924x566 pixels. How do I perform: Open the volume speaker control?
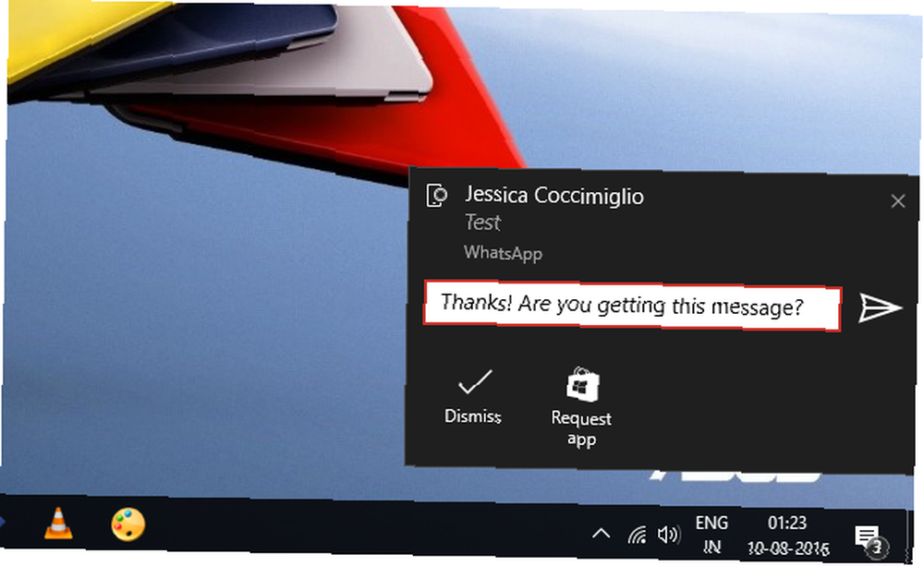tap(669, 535)
